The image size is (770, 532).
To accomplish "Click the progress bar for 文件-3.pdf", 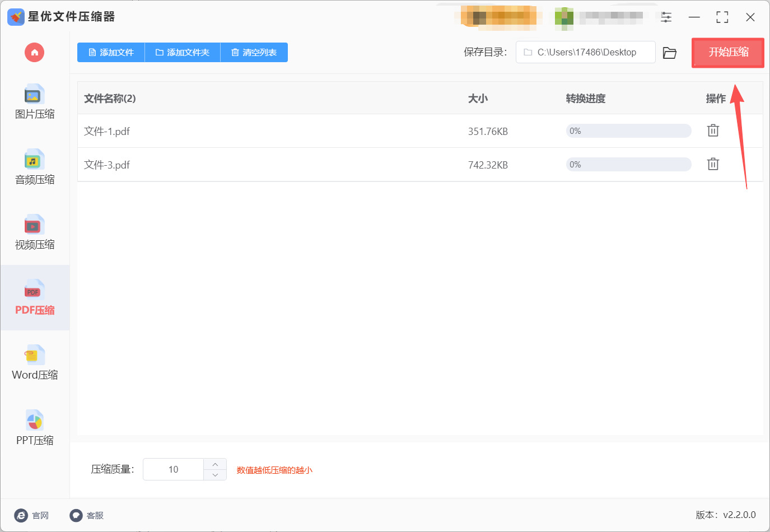I will (x=628, y=165).
